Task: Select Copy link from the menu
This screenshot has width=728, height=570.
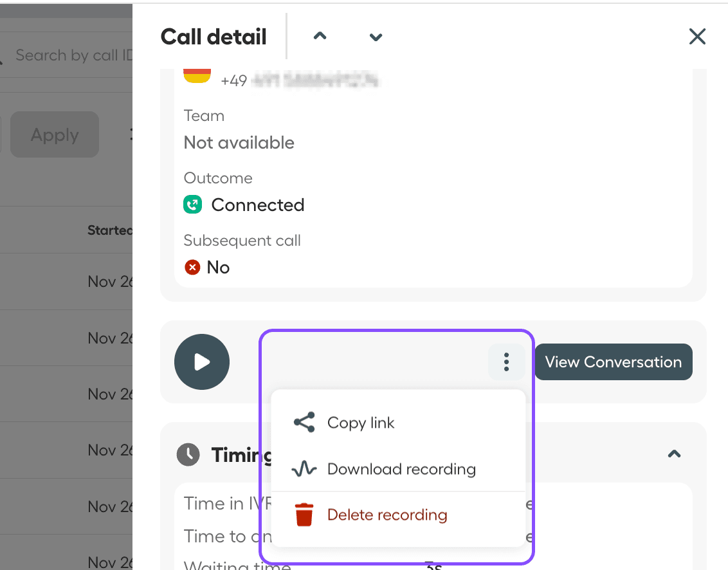Action: [361, 423]
